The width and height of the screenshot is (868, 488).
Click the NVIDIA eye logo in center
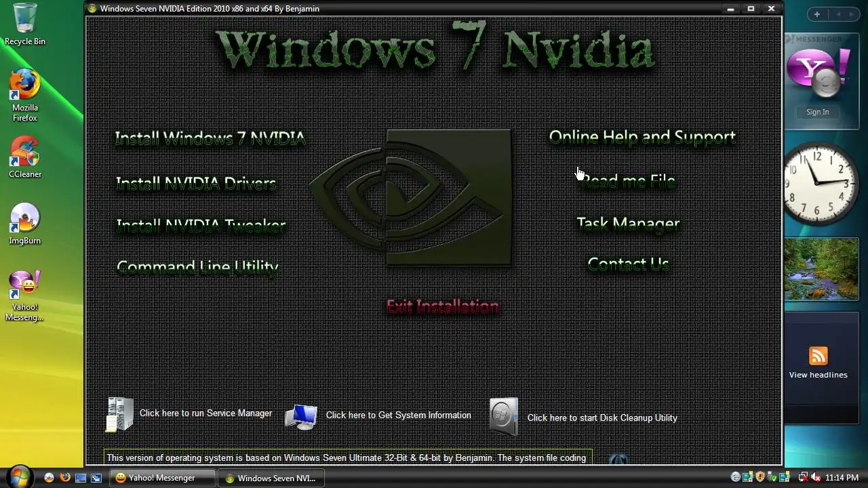tap(411, 198)
